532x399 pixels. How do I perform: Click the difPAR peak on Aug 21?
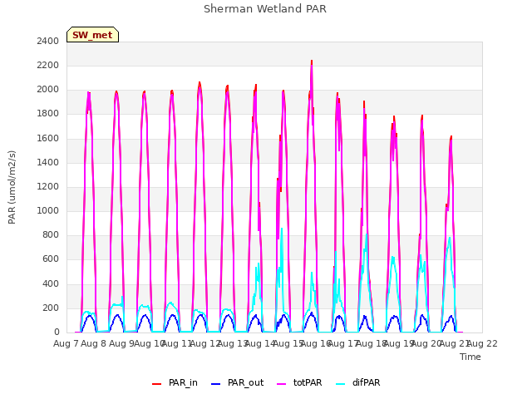(x=450, y=239)
